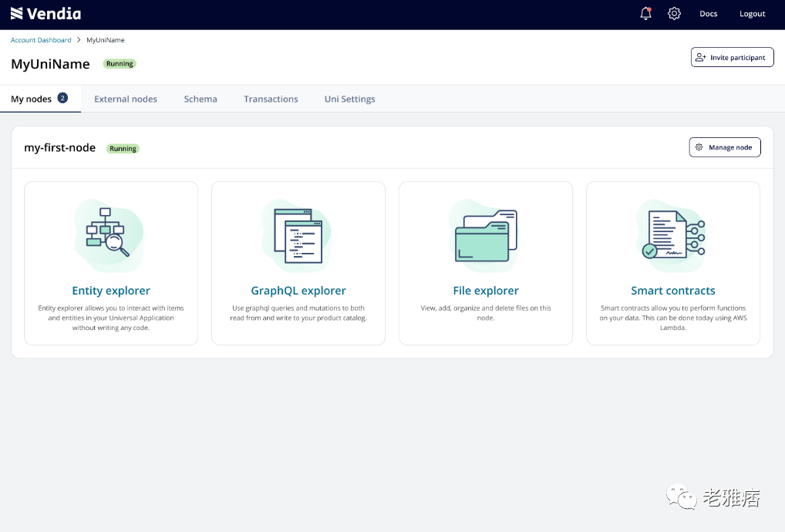Click the gear icon in Manage node
Image resolution: width=785 pixels, height=532 pixels.
coord(699,147)
